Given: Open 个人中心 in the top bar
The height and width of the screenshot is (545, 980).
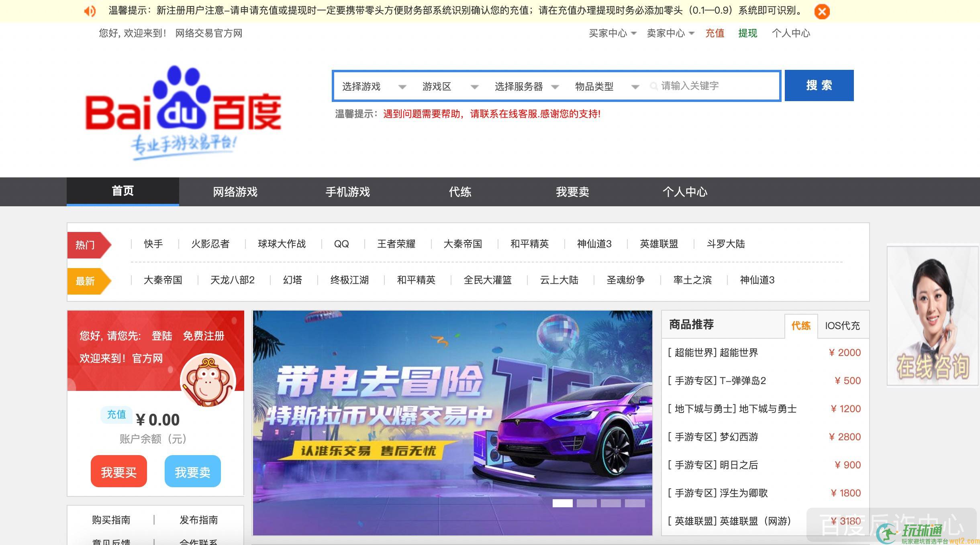Looking at the screenshot, I should tap(791, 33).
